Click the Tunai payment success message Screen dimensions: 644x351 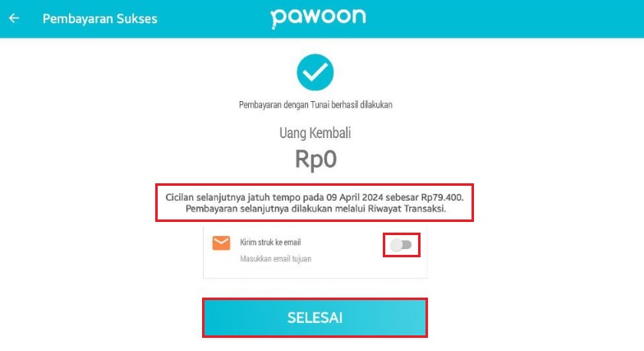(x=315, y=105)
